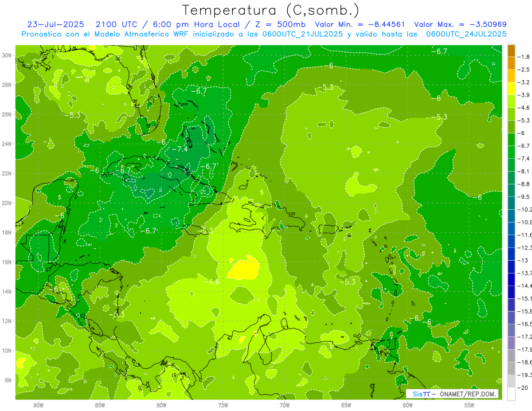This screenshot has width=532, height=411.
Task: Click the "-2.5" colorbar tick label
Action: click(x=524, y=70)
